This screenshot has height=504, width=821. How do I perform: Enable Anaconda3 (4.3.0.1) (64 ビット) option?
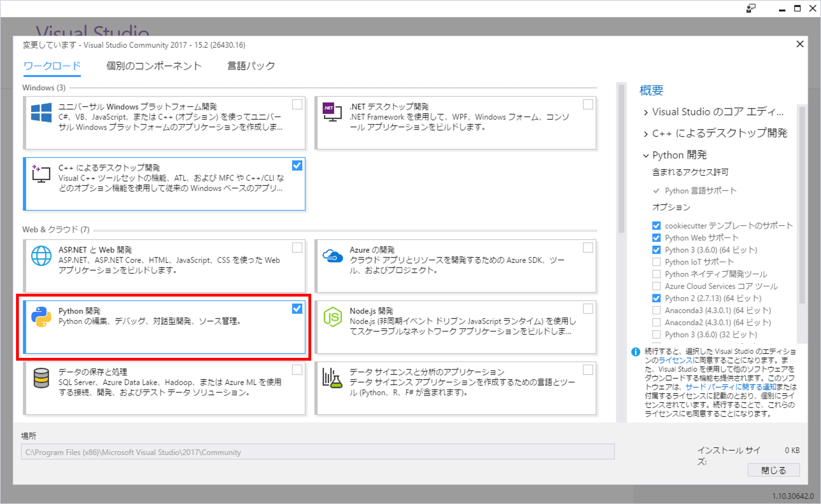point(656,310)
